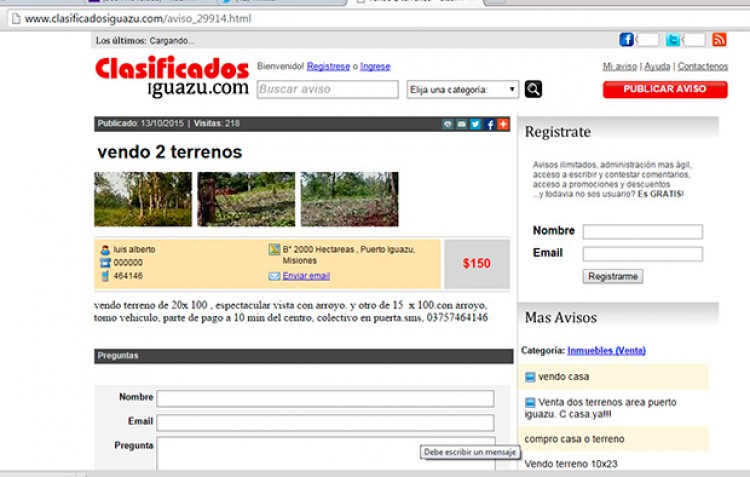750x477 pixels.
Task: Open the 'Elija una categoría' dropdown
Action: pos(463,89)
